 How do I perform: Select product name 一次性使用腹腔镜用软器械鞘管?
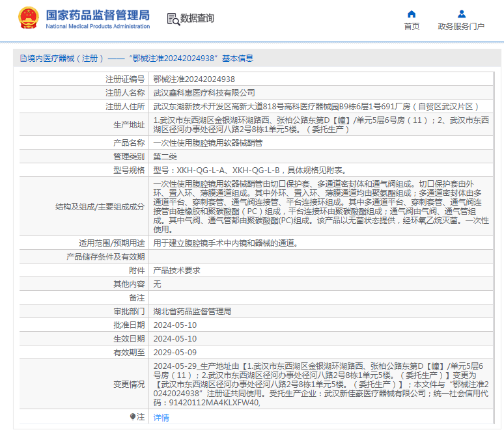point(208,143)
